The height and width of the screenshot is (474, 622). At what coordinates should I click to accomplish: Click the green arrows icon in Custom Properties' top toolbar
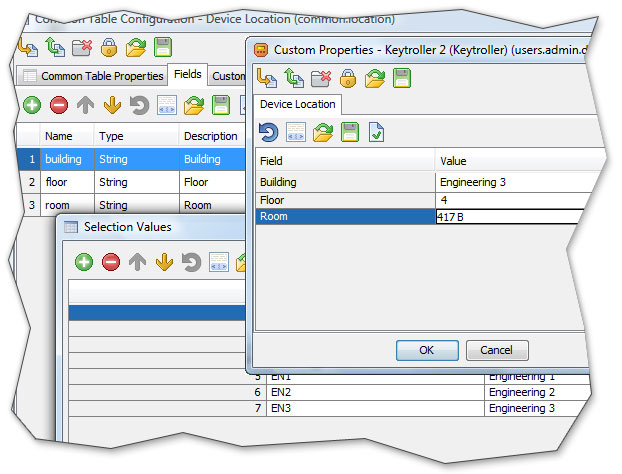pos(294,78)
